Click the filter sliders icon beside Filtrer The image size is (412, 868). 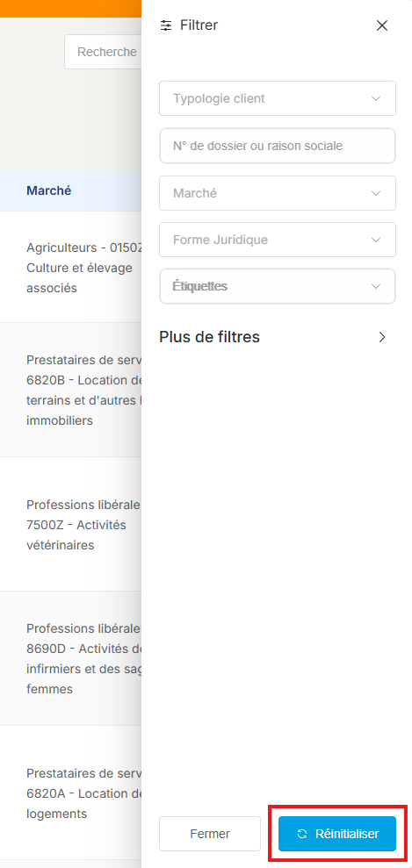tap(165, 25)
